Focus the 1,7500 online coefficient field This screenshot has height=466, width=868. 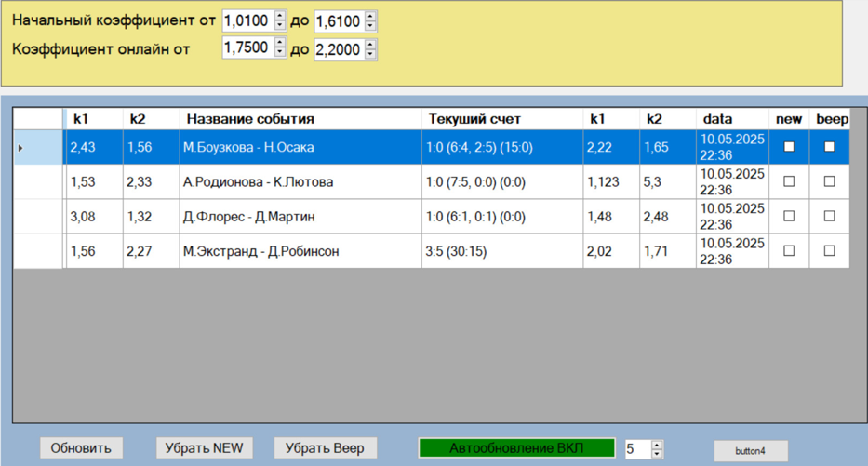click(x=248, y=47)
